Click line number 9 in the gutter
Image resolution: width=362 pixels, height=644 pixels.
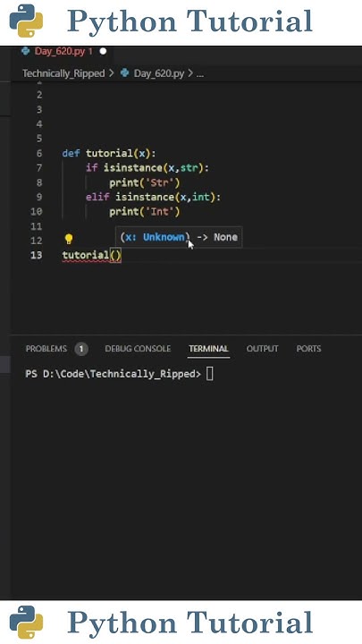coord(39,197)
